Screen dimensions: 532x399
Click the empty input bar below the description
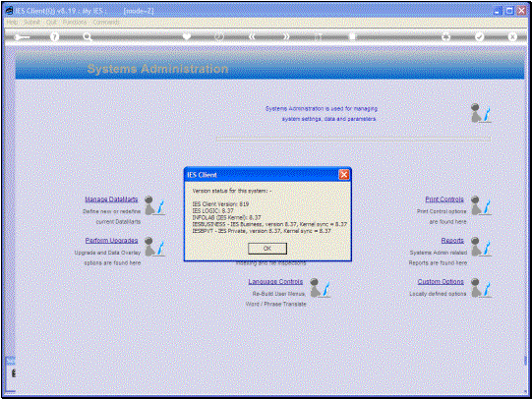(x=353, y=139)
